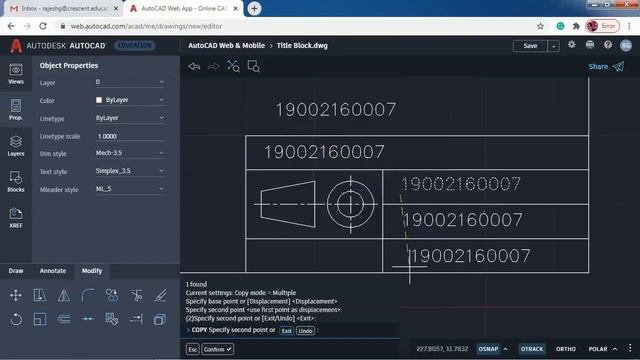
Task: Select the Offset tool
Action: (64, 319)
